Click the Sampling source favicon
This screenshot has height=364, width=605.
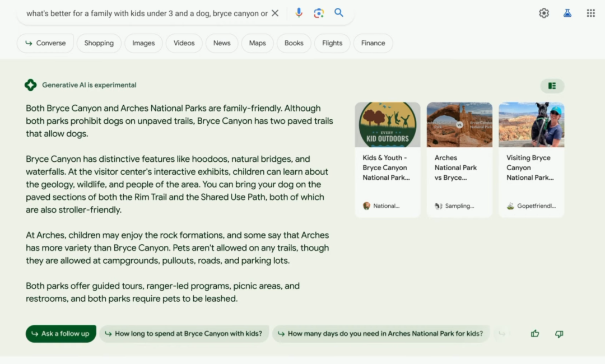tap(438, 206)
